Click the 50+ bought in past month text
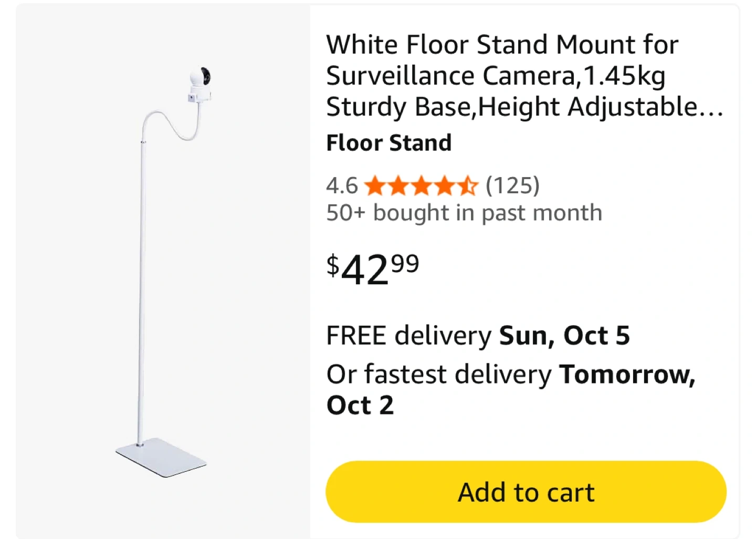 pyautogui.click(x=464, y=213)
